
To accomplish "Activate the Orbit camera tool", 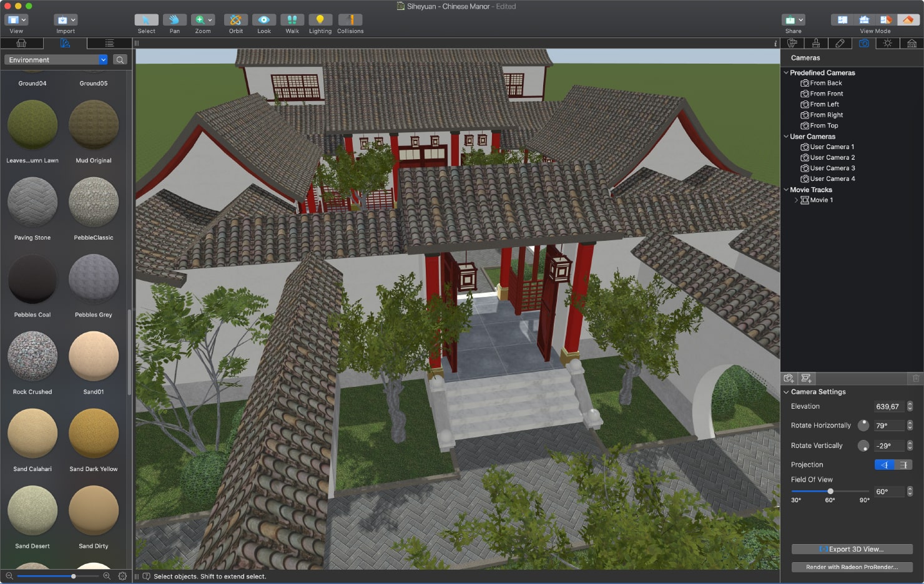I will tap(235, 20).
